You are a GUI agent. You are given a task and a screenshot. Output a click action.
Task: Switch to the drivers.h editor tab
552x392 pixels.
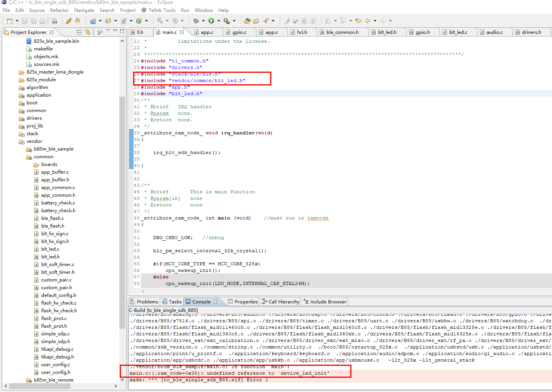point(531,32)
